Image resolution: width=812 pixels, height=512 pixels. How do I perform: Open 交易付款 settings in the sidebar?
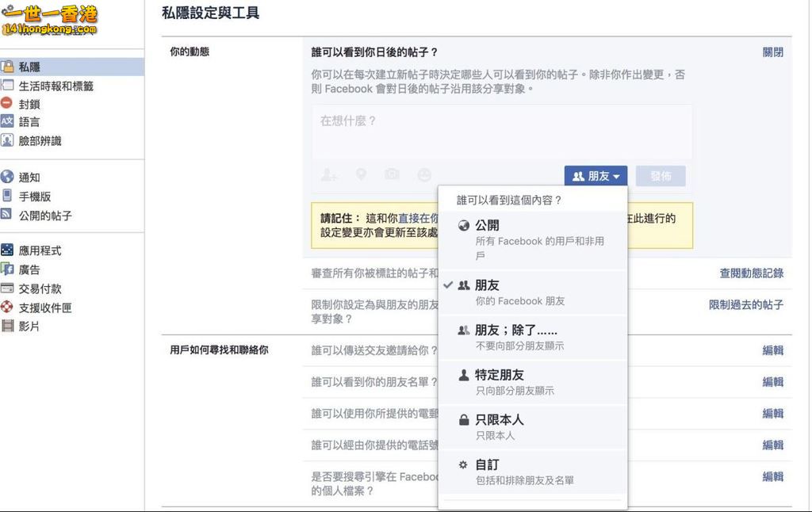pyautogui.click(x=40, y=288)
